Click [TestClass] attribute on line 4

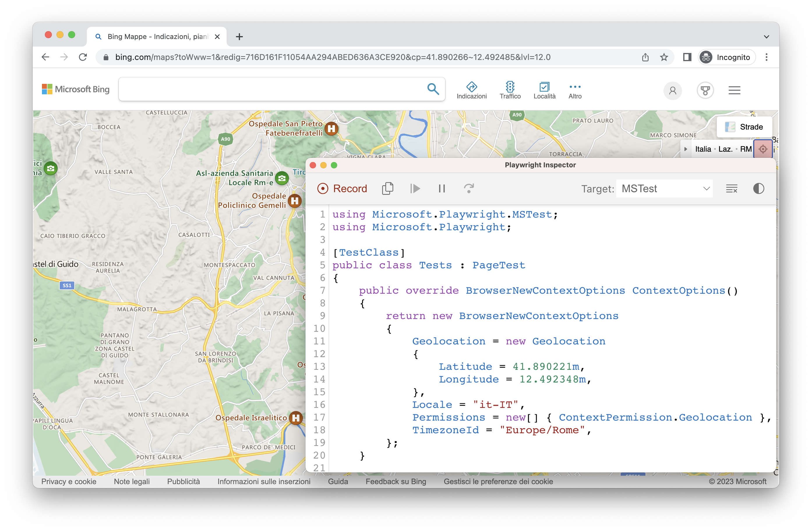click(x=369, y=253)
